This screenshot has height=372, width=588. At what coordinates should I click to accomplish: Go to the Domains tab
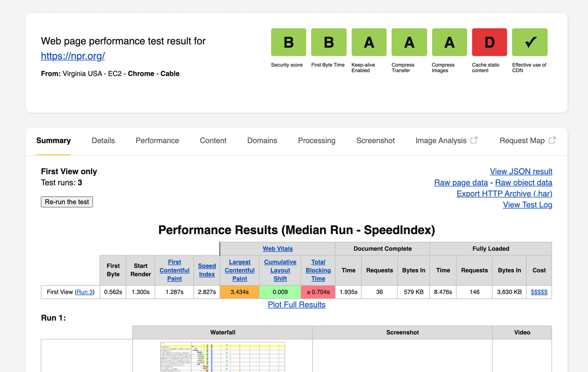(262, 141)
